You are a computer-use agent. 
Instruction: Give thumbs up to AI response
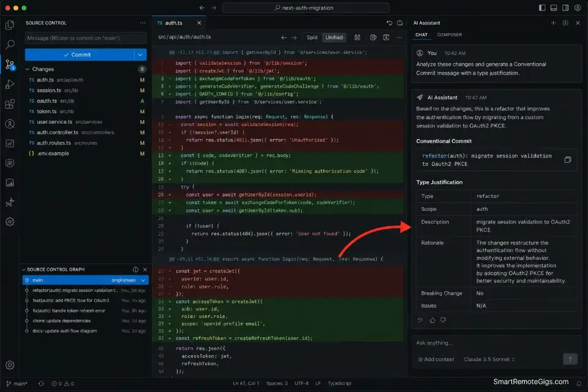pyautogui.click(x=432, y=320)
